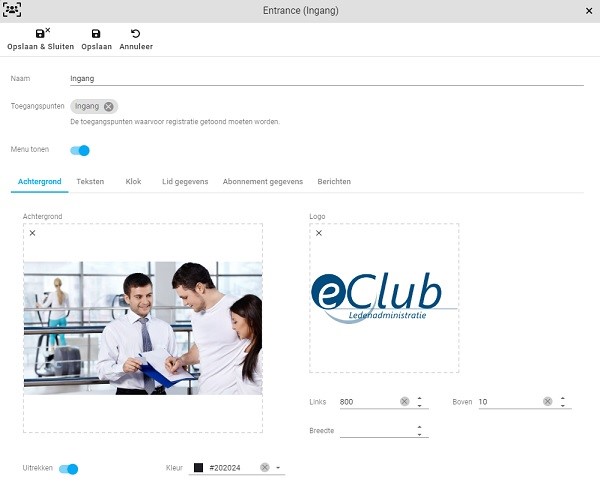Click the Logo section label

317,216
